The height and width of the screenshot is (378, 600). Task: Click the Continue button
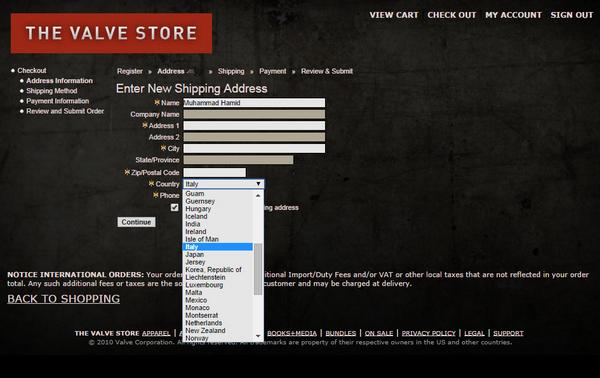click(136, 222)
